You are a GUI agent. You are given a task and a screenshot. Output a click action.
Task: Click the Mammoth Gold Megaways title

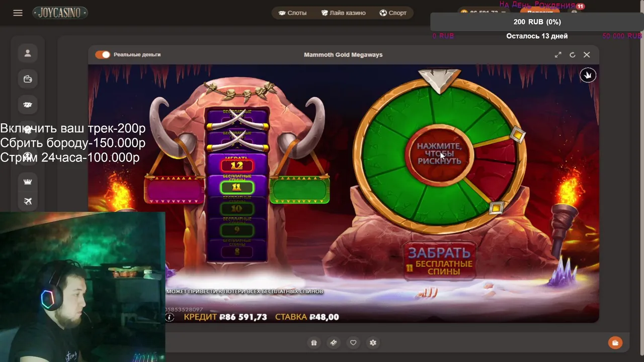(x=343, y=55)
